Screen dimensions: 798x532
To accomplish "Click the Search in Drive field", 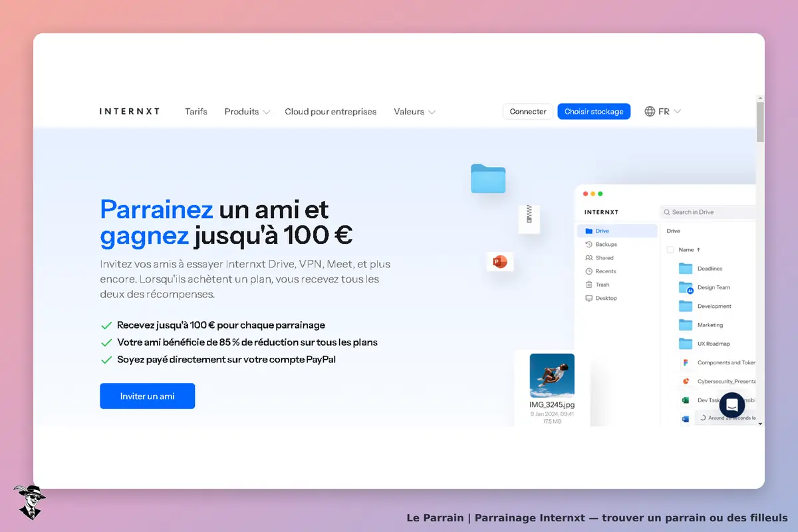I will [708, 212].
